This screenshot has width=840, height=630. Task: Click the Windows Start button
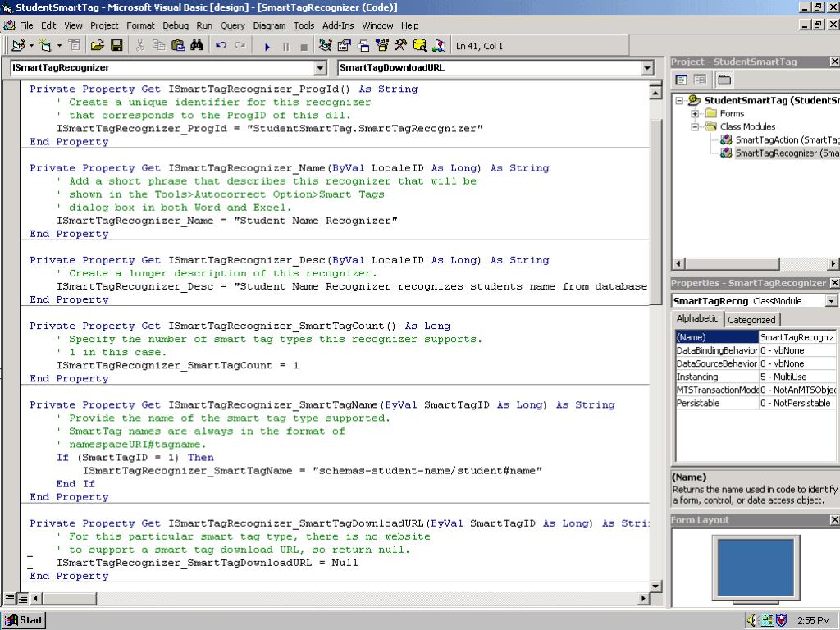(x=24, y=620)
